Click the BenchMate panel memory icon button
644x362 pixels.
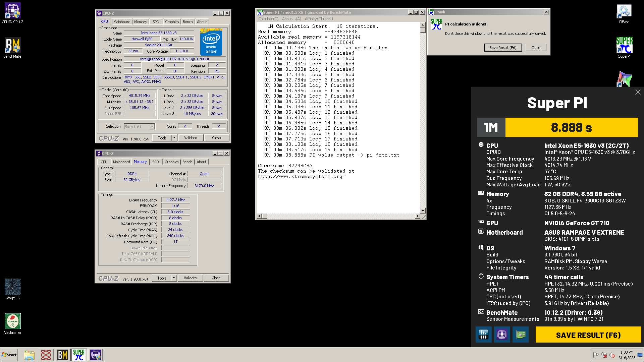[483, 335]
